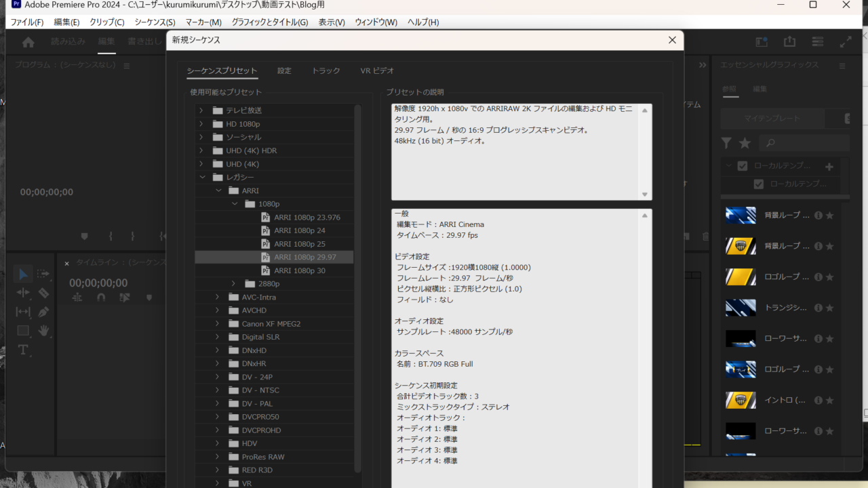Expand the ProRes RAW preset folder
Viewport: 868px width, 488px height.
click(217, 457)
